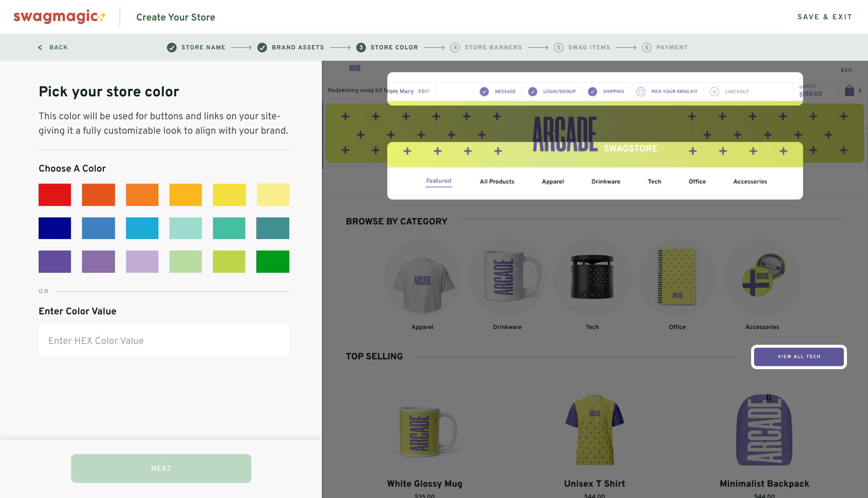Pick the dark navy blue swatch
The width and height of the screenshot is (868, 498).
click(x=55, y=228)
